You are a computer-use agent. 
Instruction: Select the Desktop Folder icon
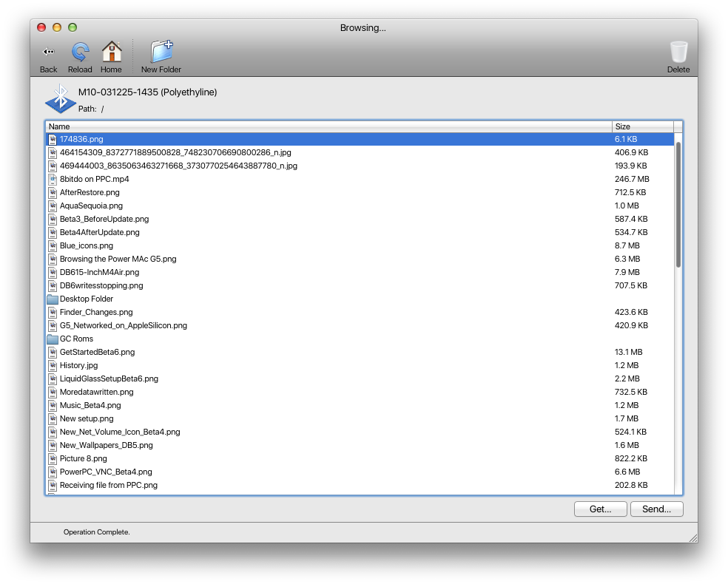53,299
